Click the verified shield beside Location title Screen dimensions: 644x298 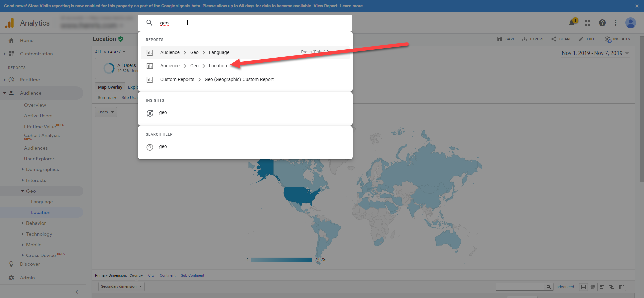coord(121,39)
